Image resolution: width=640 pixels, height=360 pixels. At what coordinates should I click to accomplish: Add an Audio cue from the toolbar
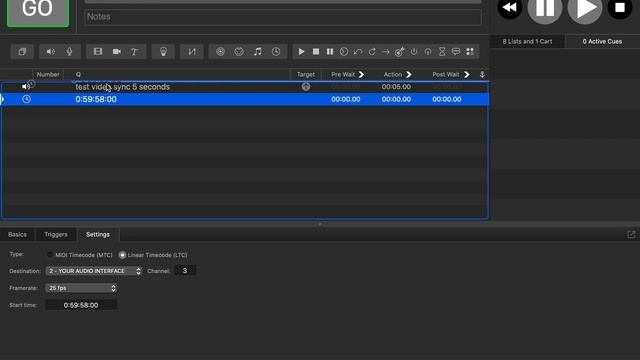click(51, 52)
